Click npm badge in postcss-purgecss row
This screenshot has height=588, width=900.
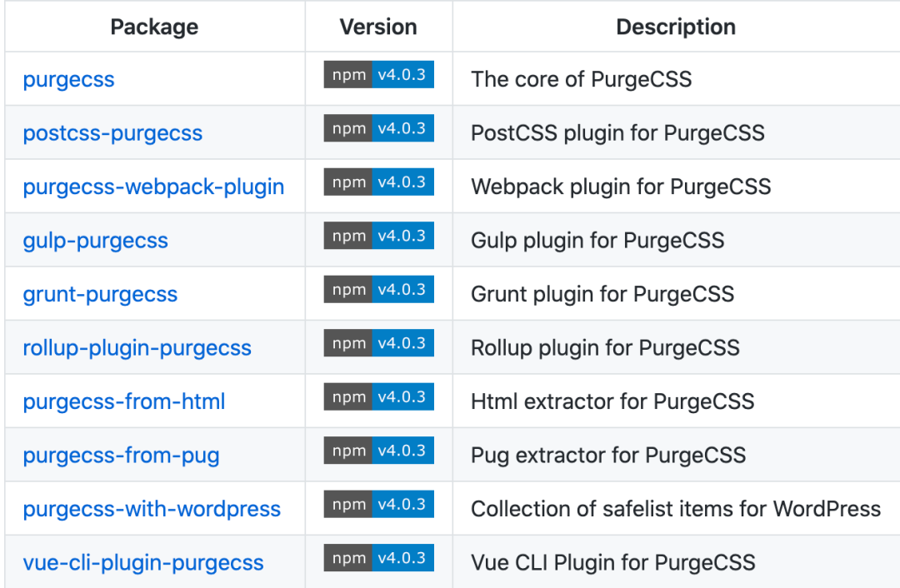pyautogui.click(x=378, y=128)
